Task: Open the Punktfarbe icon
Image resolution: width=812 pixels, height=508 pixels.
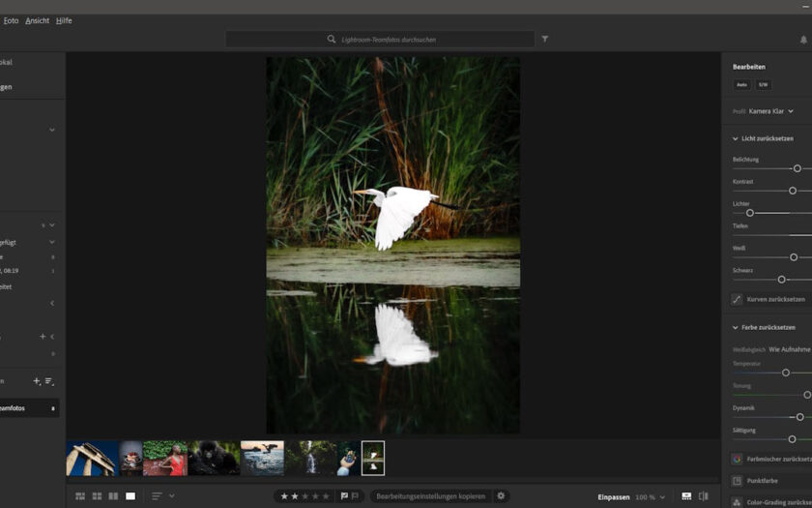Action: [x=737, y=481]
